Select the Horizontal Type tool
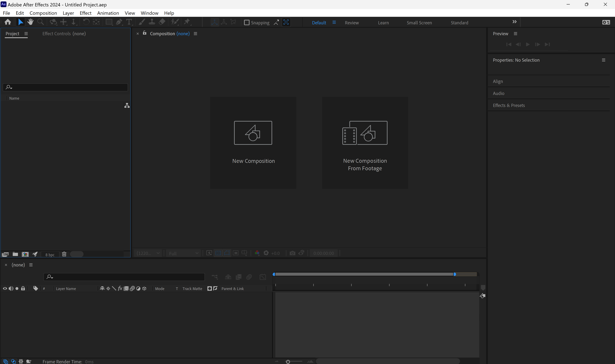The image size is (615, 364). click(129, 22)
